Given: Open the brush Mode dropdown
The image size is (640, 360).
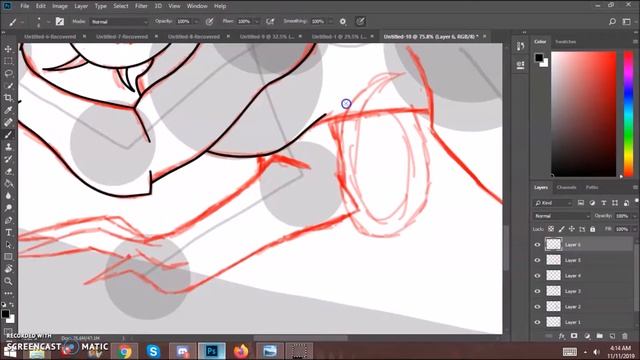Looking at the screenshot, I should coord(119,22).
